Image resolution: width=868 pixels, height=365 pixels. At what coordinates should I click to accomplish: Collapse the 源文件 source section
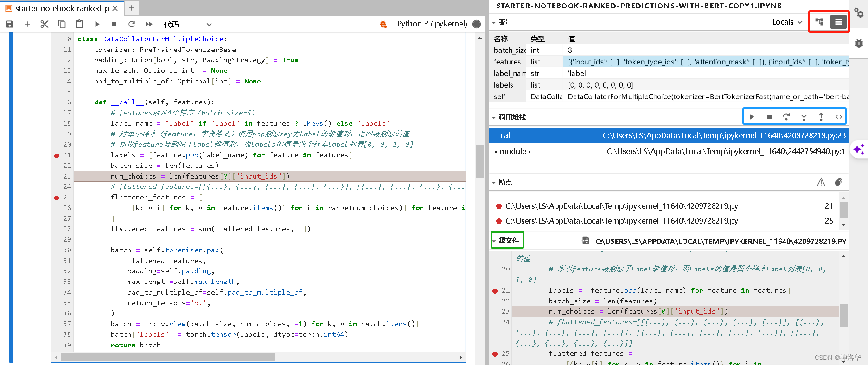pyautogui.click(x=495, y=241)
